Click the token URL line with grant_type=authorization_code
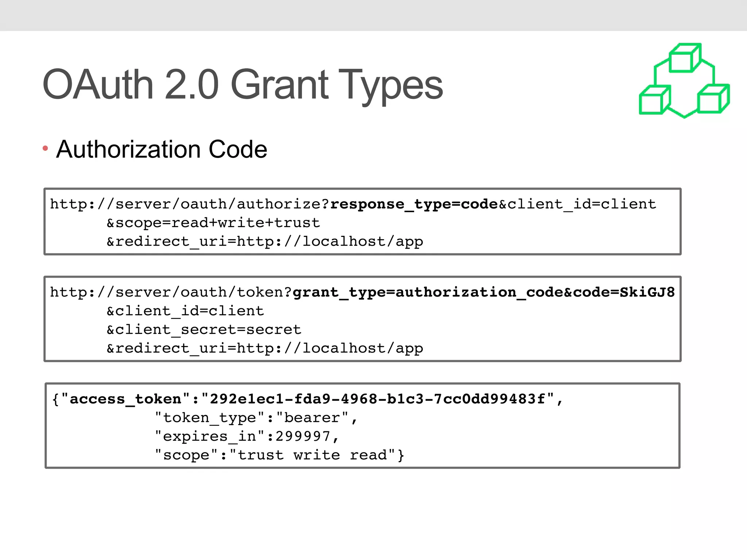The image size is (747, 560). (x=362, y=292)
